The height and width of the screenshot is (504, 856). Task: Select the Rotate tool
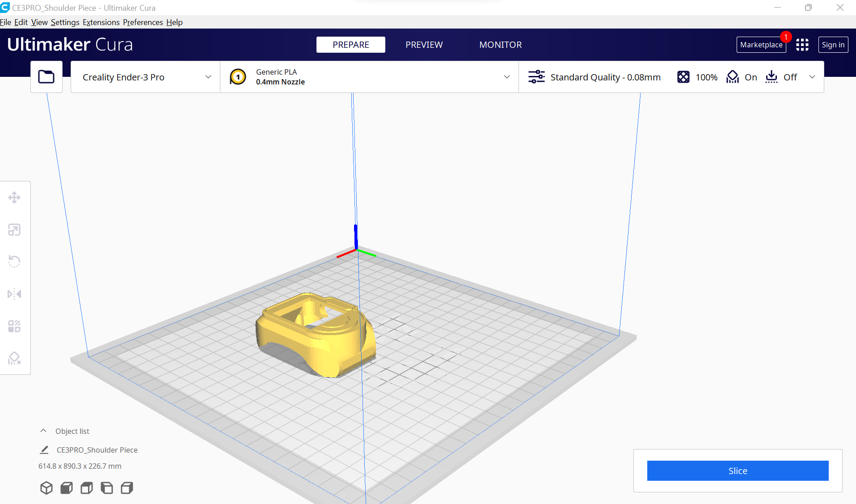14,261
